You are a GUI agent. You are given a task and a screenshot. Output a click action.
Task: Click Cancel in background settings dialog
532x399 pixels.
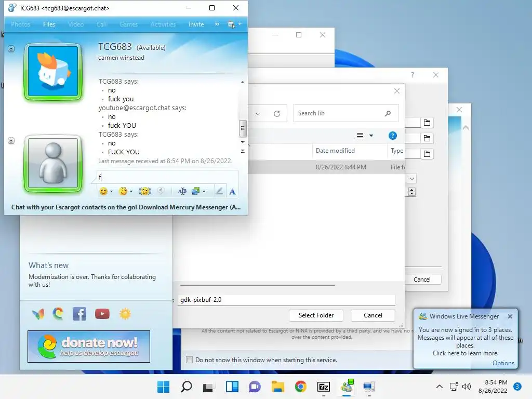[422, 279]
